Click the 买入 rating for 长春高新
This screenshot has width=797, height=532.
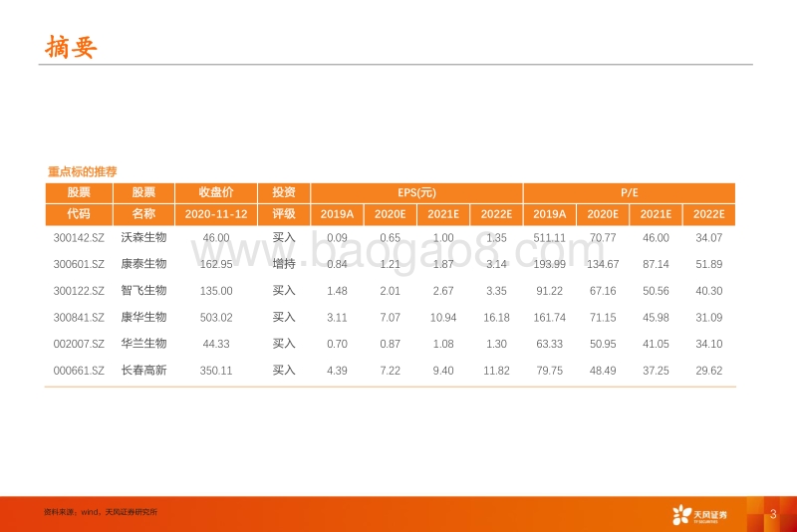pos(284,370)
